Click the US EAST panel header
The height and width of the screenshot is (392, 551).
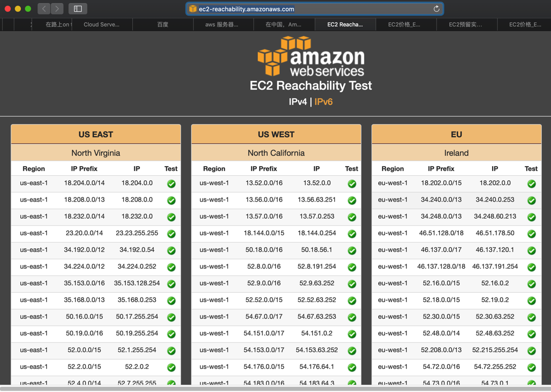(x=96, y=135)
